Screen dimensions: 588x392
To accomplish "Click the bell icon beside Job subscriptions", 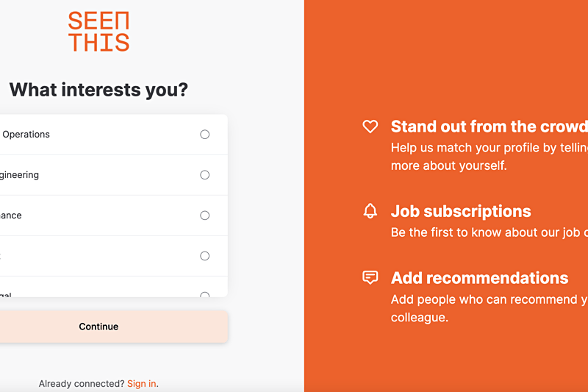I will [x=370, y=211].
